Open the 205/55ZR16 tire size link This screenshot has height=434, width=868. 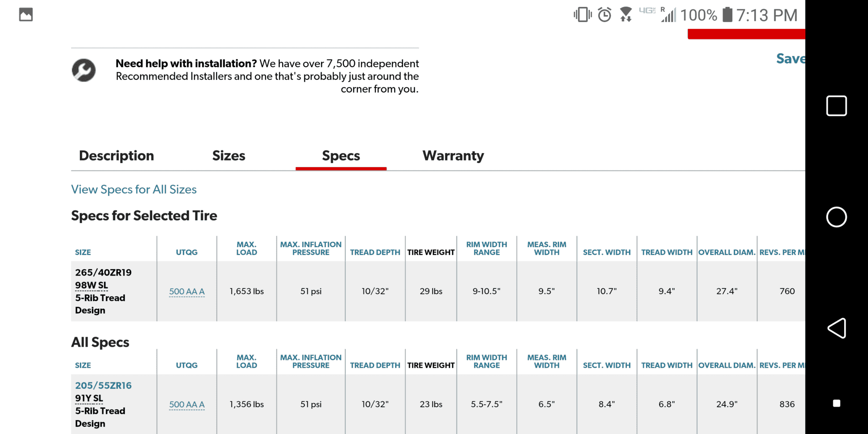(x=103, y=386)
